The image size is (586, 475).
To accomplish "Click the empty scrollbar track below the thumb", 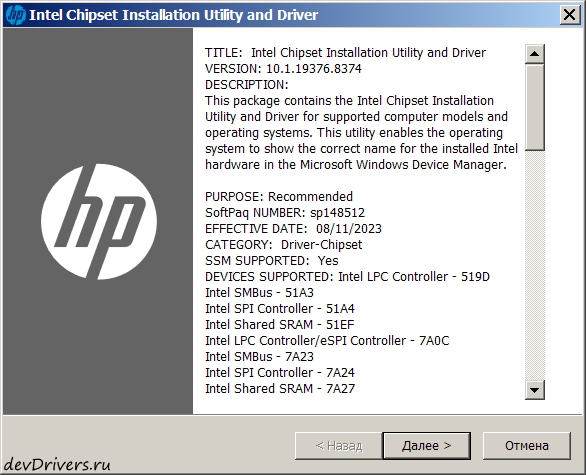I will pos(535,265).
